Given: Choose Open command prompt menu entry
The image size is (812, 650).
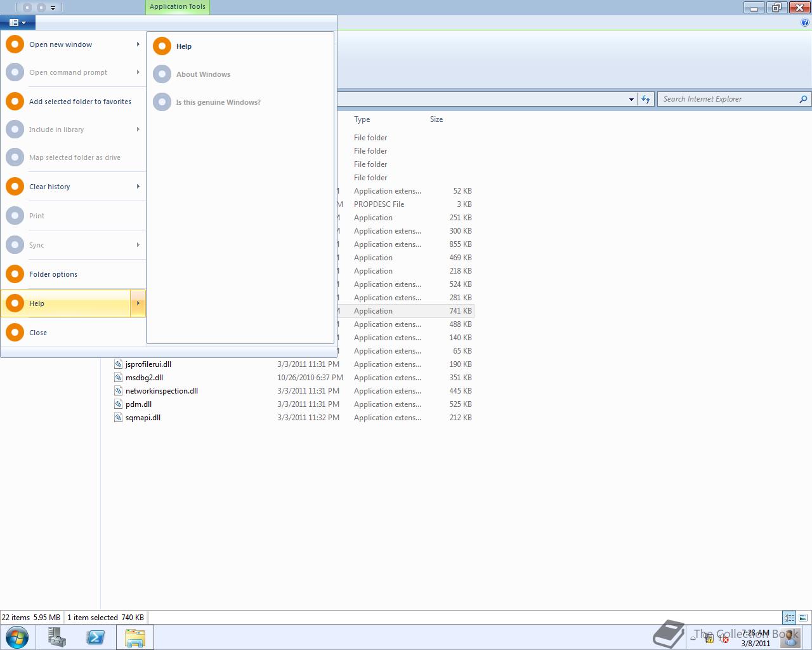Looking at the screenshot, I should point(74,72).
